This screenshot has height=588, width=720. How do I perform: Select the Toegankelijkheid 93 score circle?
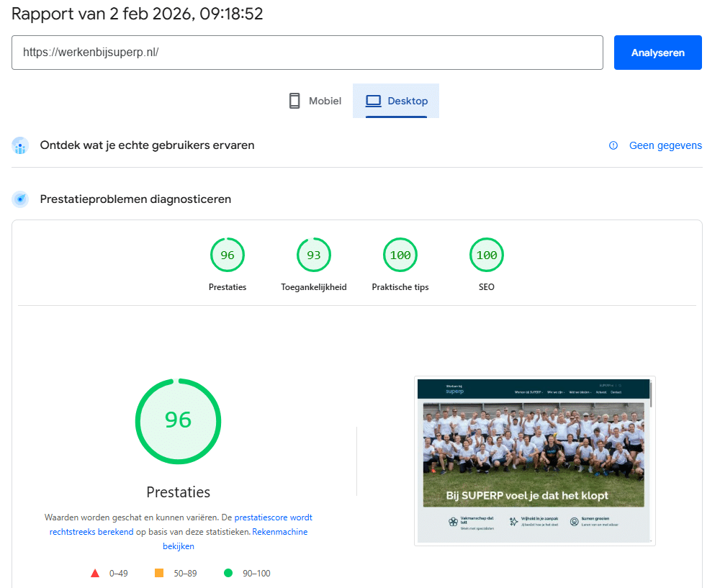[314, 255]
